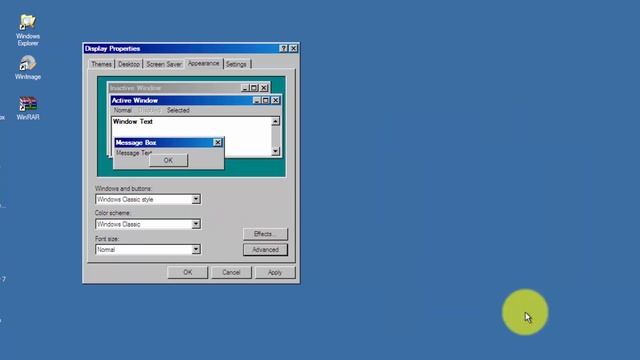This screenshot has width=640, height=360.
Task: Expand the Windows and buttons dropdown
Action: [196, 199]
